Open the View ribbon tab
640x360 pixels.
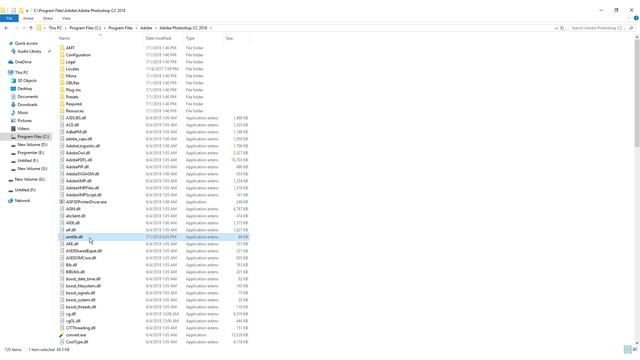67,18
